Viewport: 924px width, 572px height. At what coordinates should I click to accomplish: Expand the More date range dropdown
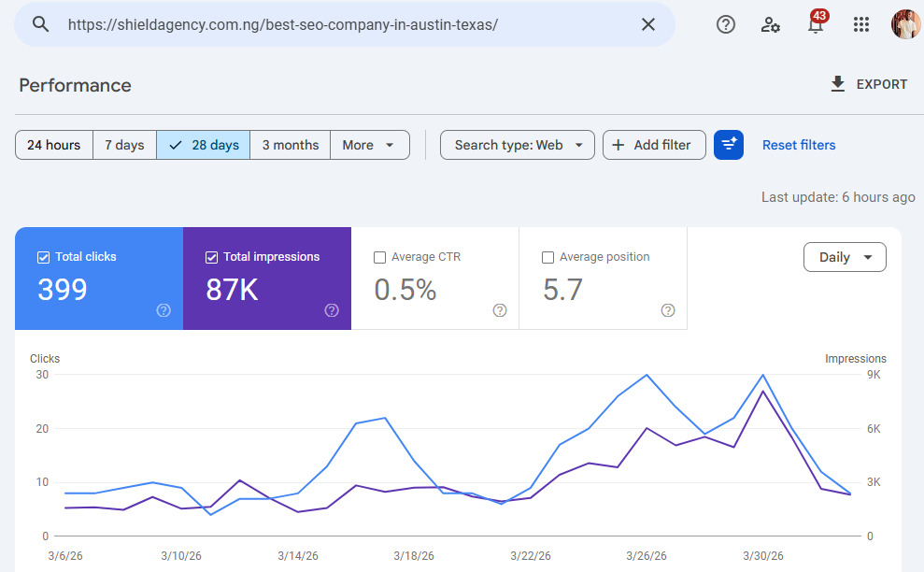(x=369, y=145)
